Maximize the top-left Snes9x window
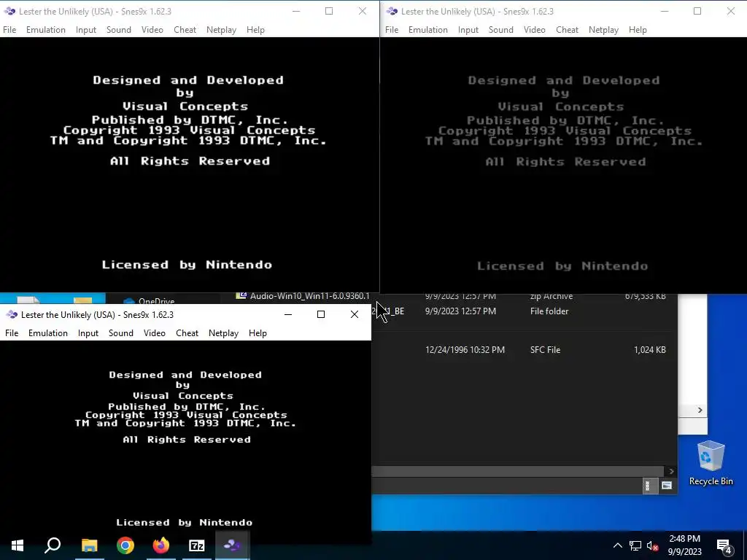Screen dimensions: 747x560 [x=329, y=11]
